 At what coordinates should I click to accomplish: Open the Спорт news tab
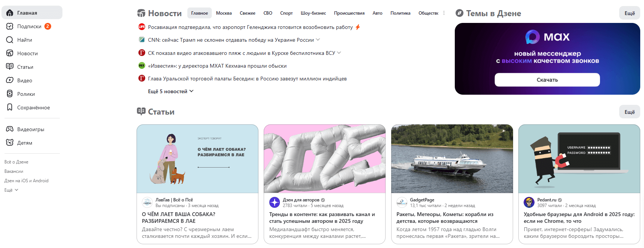tap(286, 13)
